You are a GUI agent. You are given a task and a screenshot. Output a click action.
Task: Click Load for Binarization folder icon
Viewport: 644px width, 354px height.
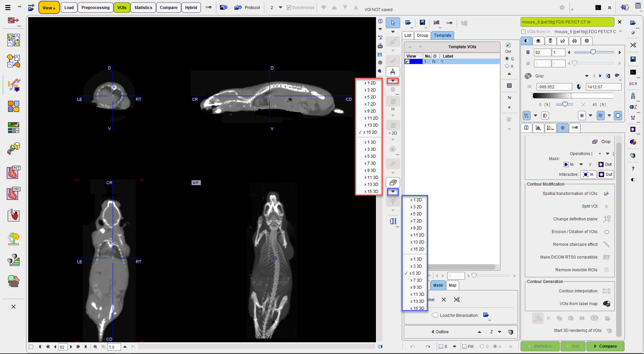(486, 315)
